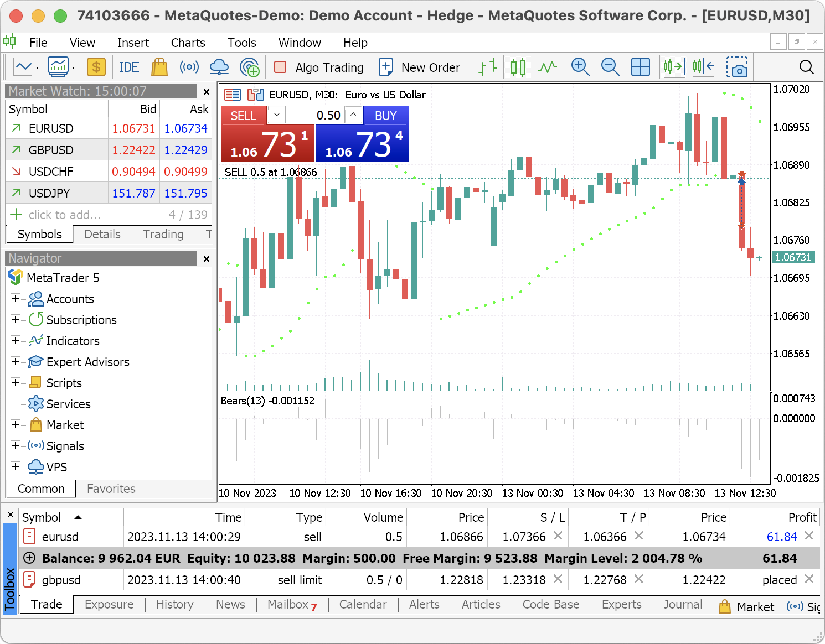
Task: Close the Market Watch panel
Action: click(x=207, y=92)
